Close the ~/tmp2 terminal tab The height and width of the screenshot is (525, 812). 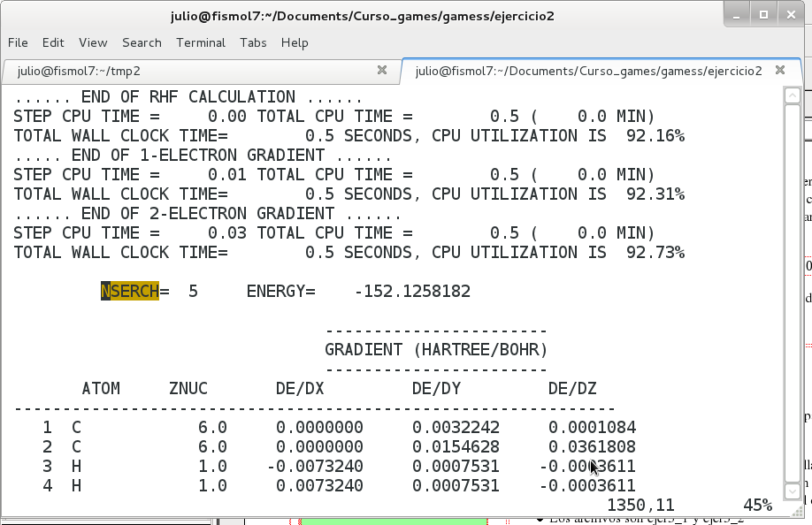point(382,71)
